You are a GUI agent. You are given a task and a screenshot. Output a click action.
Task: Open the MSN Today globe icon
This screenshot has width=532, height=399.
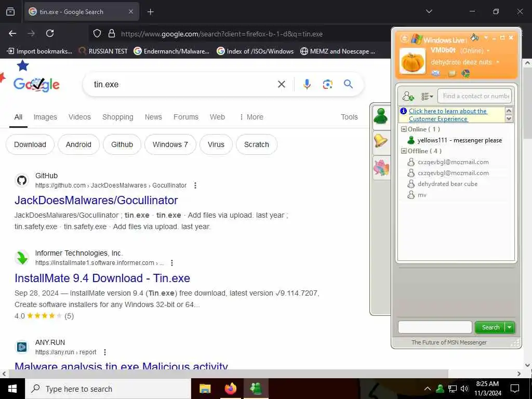click(x=466, y=73)
